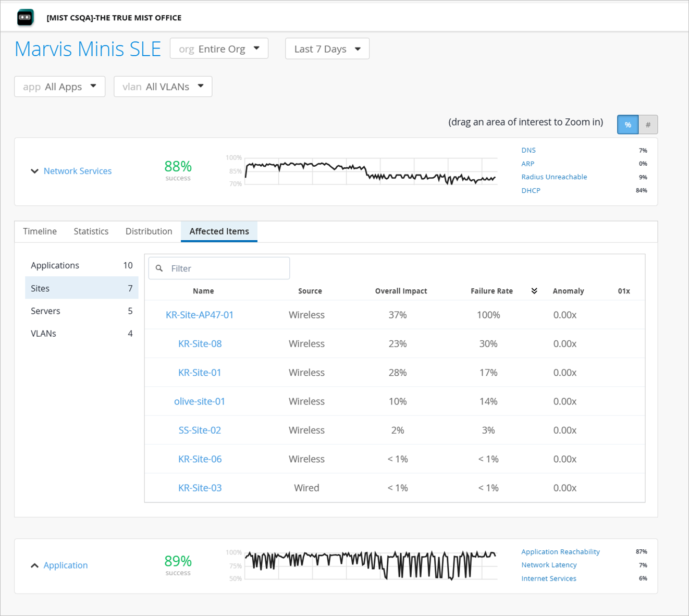The image size is (689, 616).
Task: Switch to the Timeline tab
Action: [40, 231]
